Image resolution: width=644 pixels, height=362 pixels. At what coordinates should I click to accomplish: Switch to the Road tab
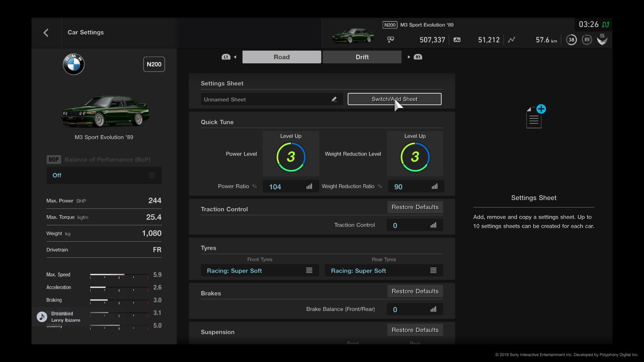[x=282, y=57]
